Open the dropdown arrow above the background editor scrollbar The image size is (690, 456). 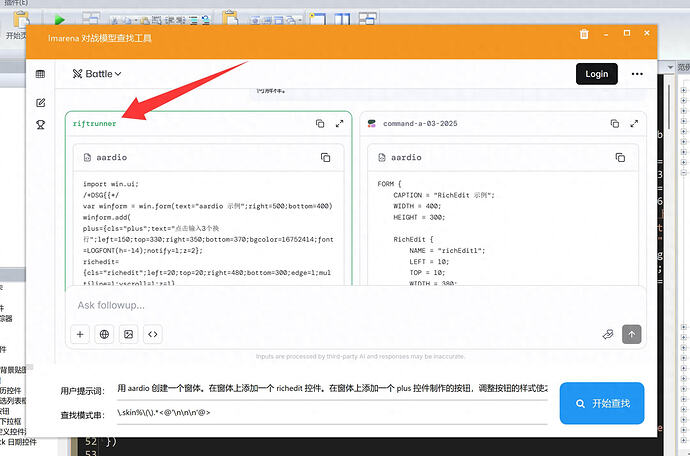[x=670, y=67]
